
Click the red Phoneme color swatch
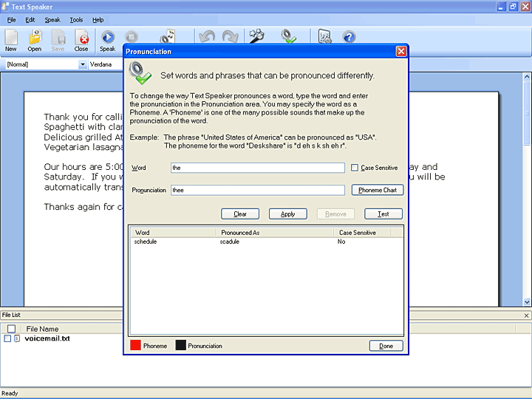tap(135, 345)
